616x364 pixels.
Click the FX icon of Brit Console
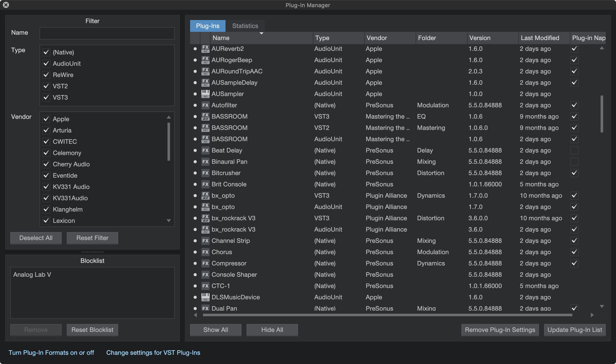point(205,184)
